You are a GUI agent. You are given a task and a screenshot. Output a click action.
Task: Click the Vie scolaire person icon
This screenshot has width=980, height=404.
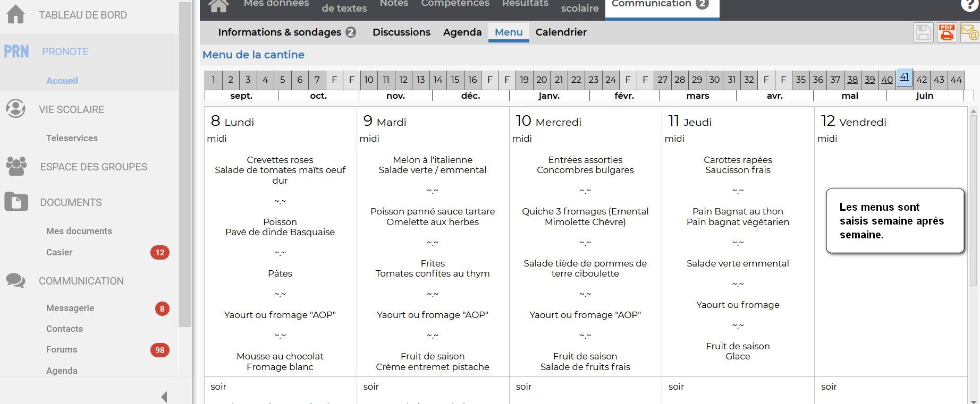(x=15, y=109)
